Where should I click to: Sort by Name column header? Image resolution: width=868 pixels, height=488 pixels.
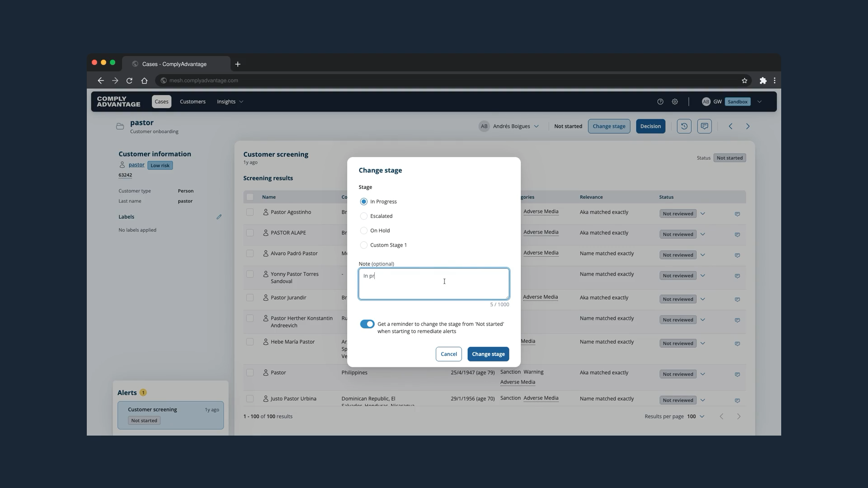coord(269,197)
